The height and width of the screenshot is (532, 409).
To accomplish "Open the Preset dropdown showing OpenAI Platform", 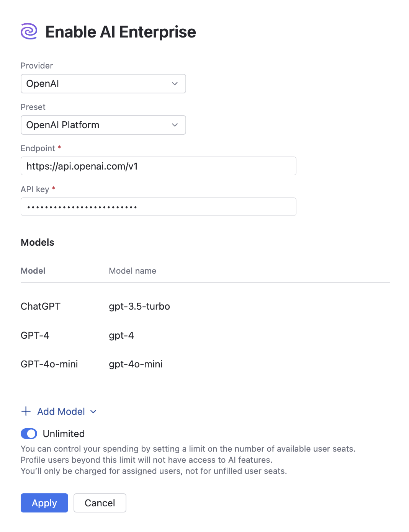I will point(103,125).
